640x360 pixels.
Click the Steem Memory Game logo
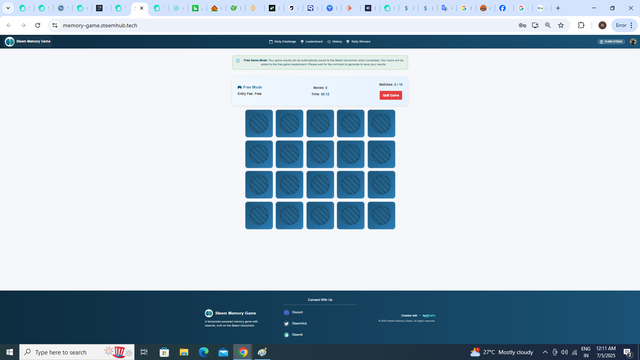pyautogui.click(x=27, y=41)
